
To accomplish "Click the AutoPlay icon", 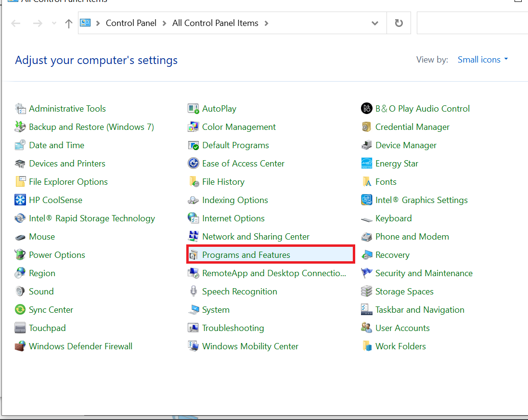I will point(193,109).
